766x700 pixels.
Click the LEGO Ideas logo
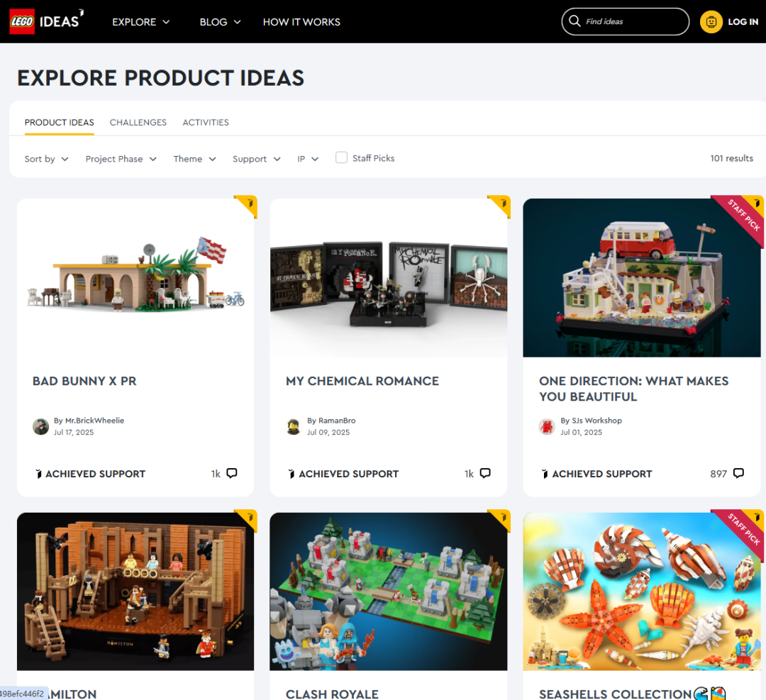click(47, 21)
